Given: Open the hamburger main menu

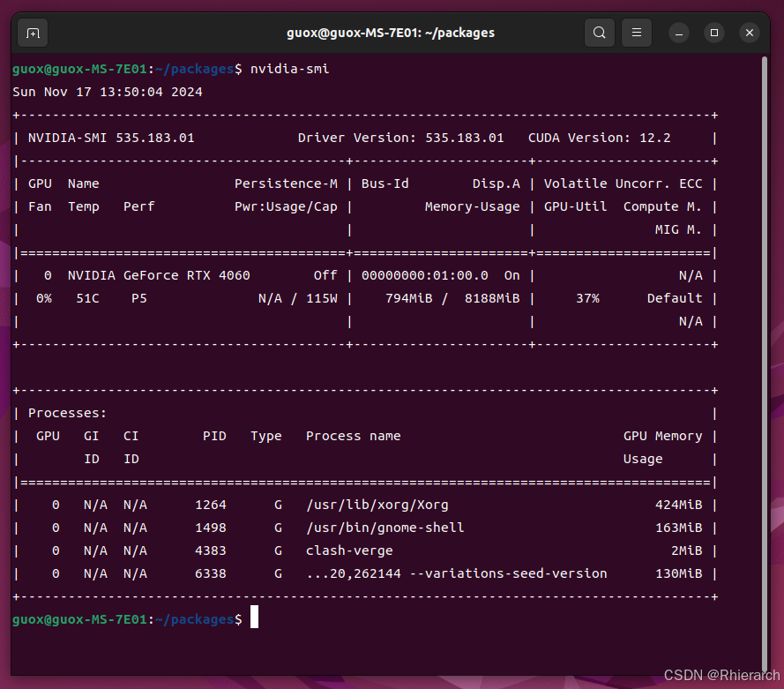Looking at the screenshot, I should pyautogui.click(x=637, y=33).
